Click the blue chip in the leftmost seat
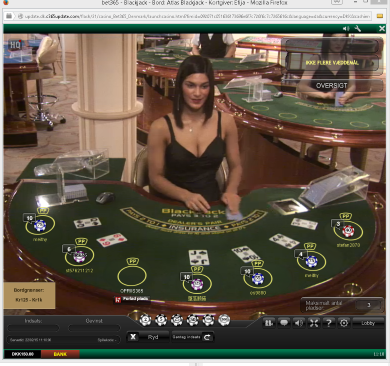The width and height of the screenshot is (390, 366). coord(40,226)
